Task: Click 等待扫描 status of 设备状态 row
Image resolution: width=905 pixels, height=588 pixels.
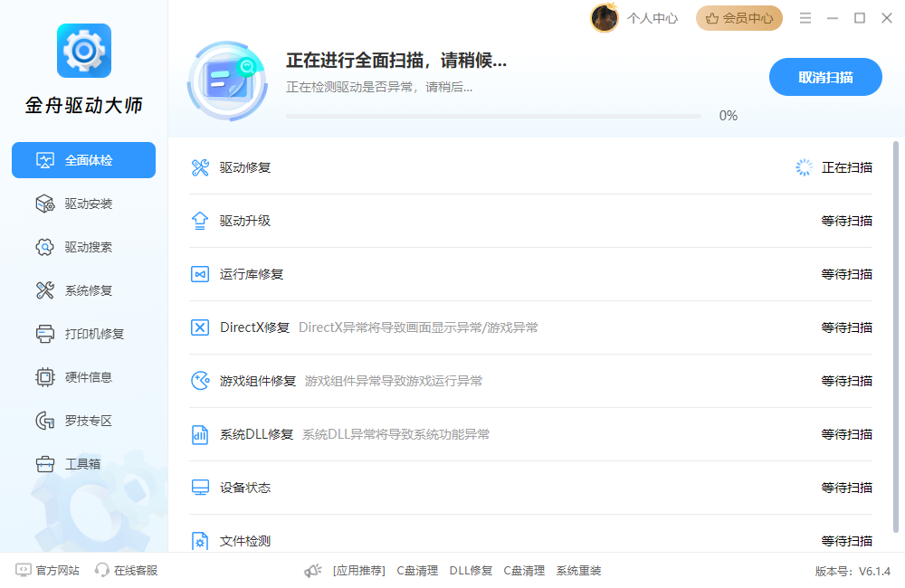Action: coord(847,488)
